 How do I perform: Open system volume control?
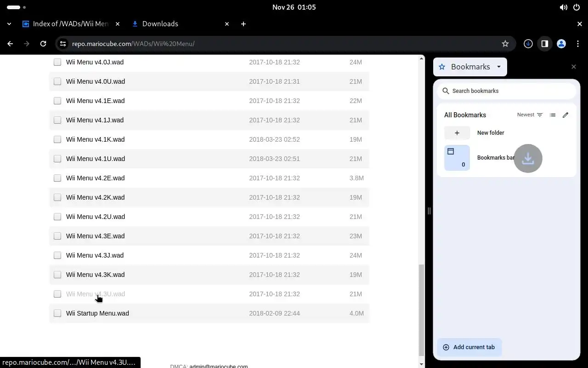click(563, 7)
